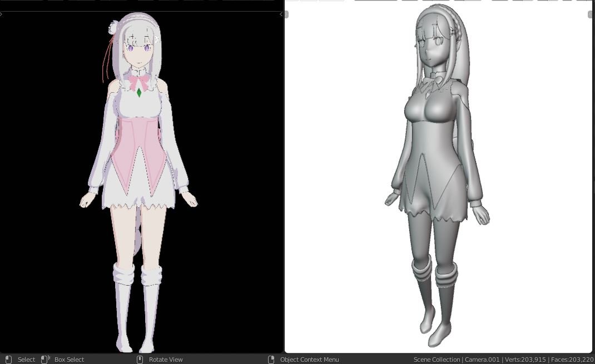Click the 'Object Context Menu' status label
This screenshot has height=364, width=595.
pyautogui.click(x=309, y=360)
